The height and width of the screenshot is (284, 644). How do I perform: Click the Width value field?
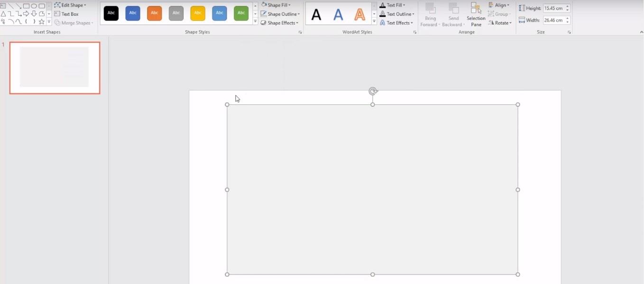click(553, 20)
